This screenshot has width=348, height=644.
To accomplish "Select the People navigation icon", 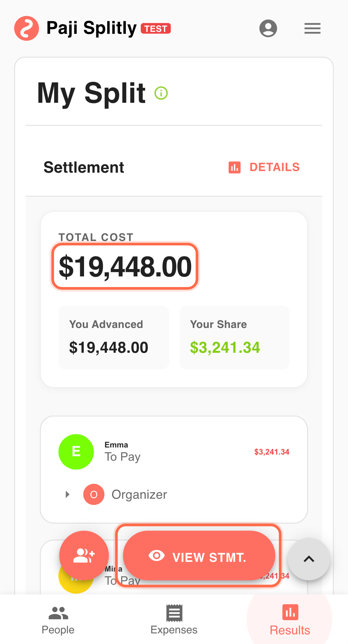I will click(x=58, y=613).
